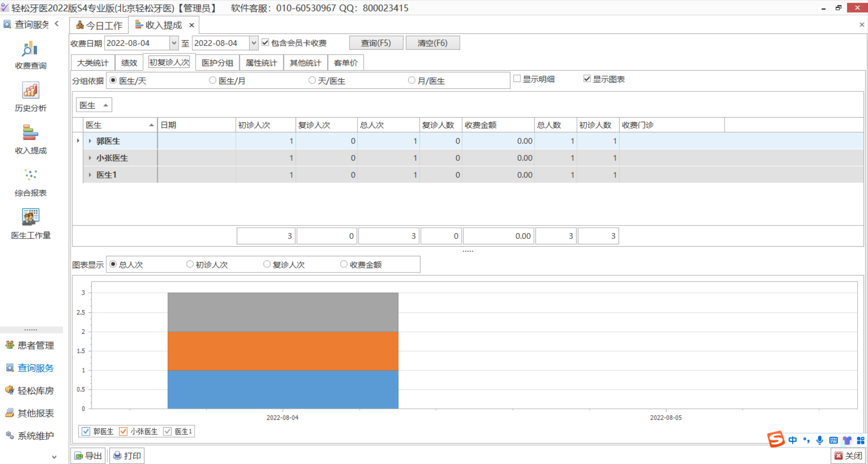Open 其他报表 module
This screenshot has height=464, width=868.
[30, 413]
